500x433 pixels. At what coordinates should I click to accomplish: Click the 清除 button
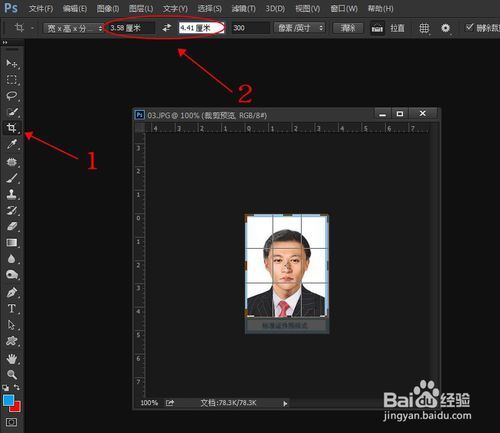pos(348,28)
